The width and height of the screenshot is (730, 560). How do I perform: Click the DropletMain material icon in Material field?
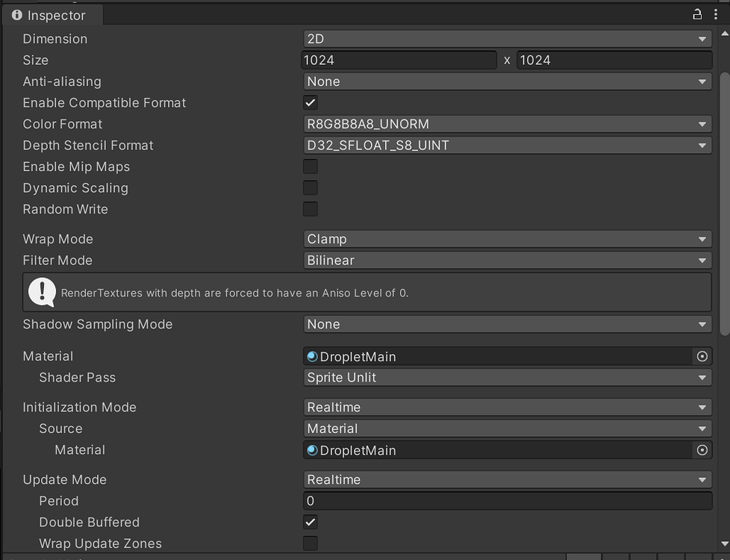click(x=311, y=356)
